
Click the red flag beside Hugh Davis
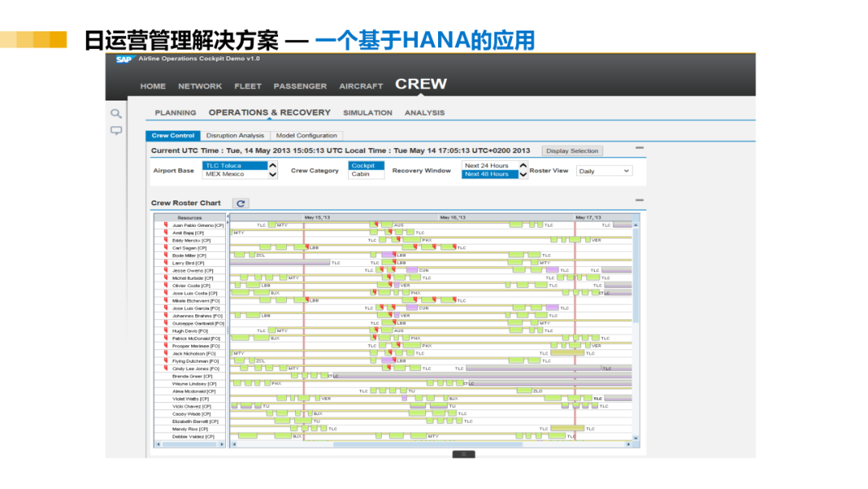pyautogui.click(x=165, y=331)
